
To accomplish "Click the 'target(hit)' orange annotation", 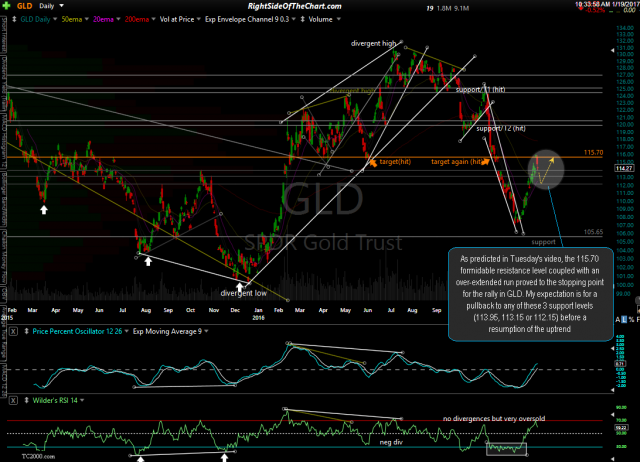I will click(x=395, y=162).
